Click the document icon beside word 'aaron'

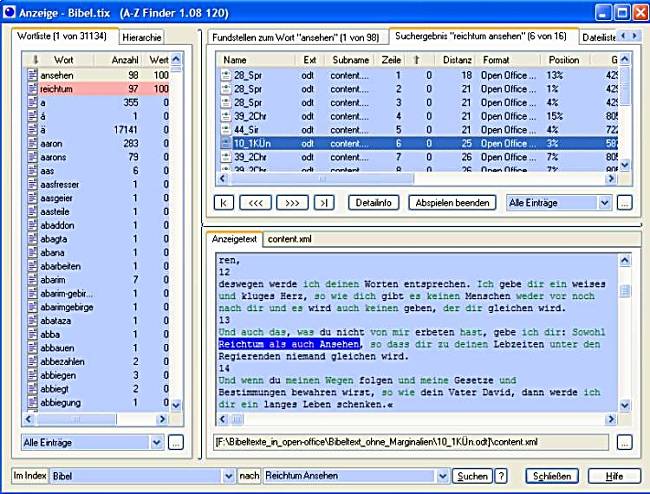click(x=32, y=143)
